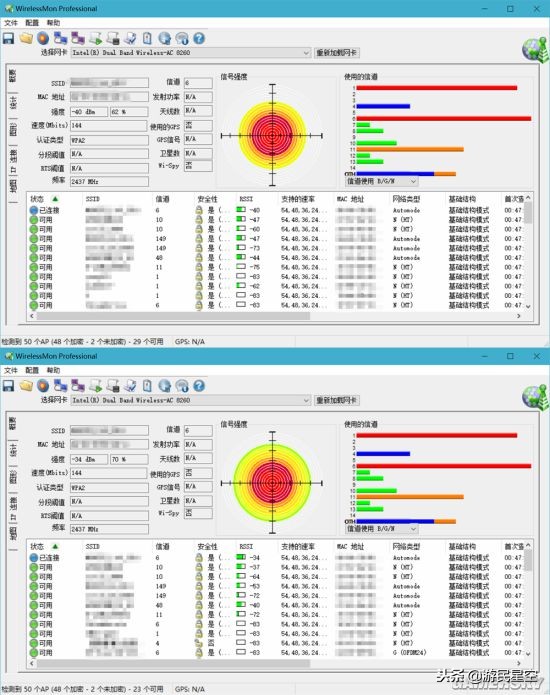
Task: Click the 62 % strength value in upper window
Action: pyautogui.click(x=129, y=112)
